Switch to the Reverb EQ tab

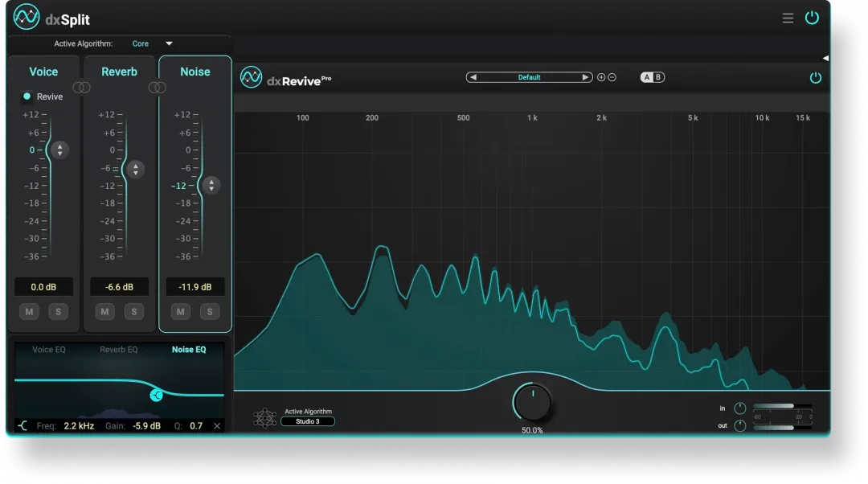click(x=118, y=350)
